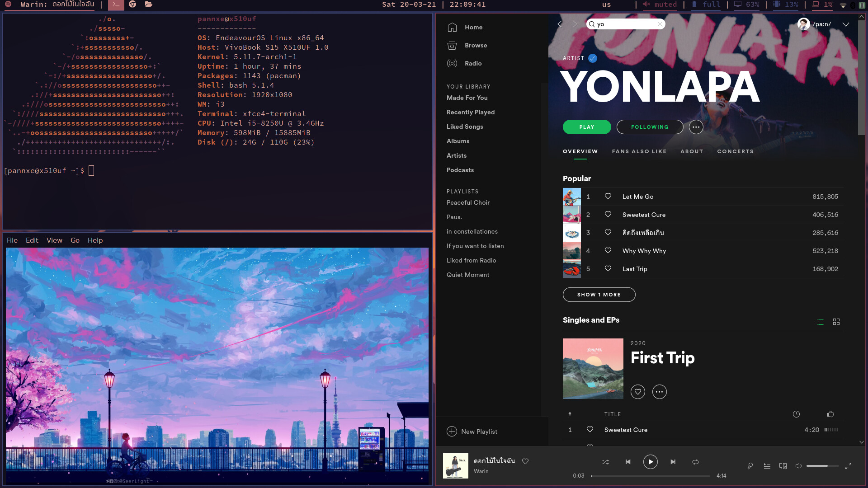Image resolution: width=868 pixels, height=488 pixels.
Task: Like the now playing song ดอกไม้ในใจฉัน
Action: point(525,461)
